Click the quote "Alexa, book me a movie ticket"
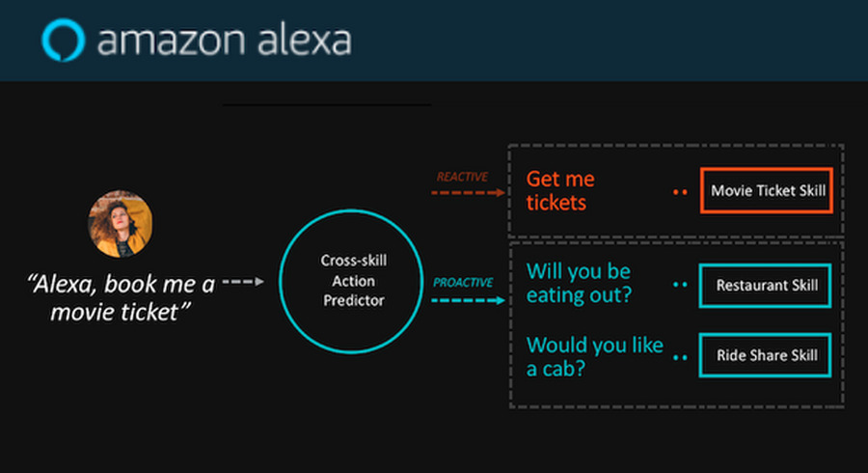 pyautogui.click(x=121, y=298)
